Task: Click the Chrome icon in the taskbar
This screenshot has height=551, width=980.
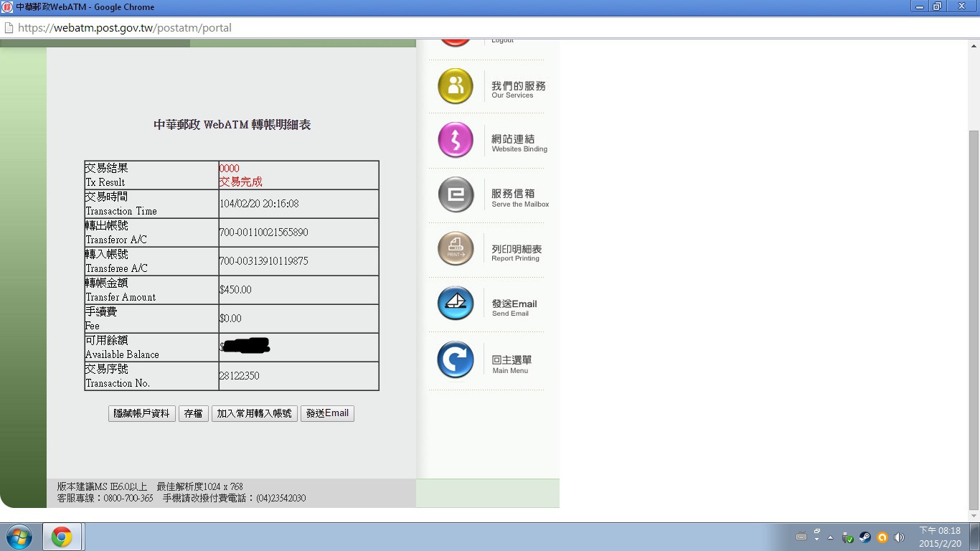Action: pos(62,537)
